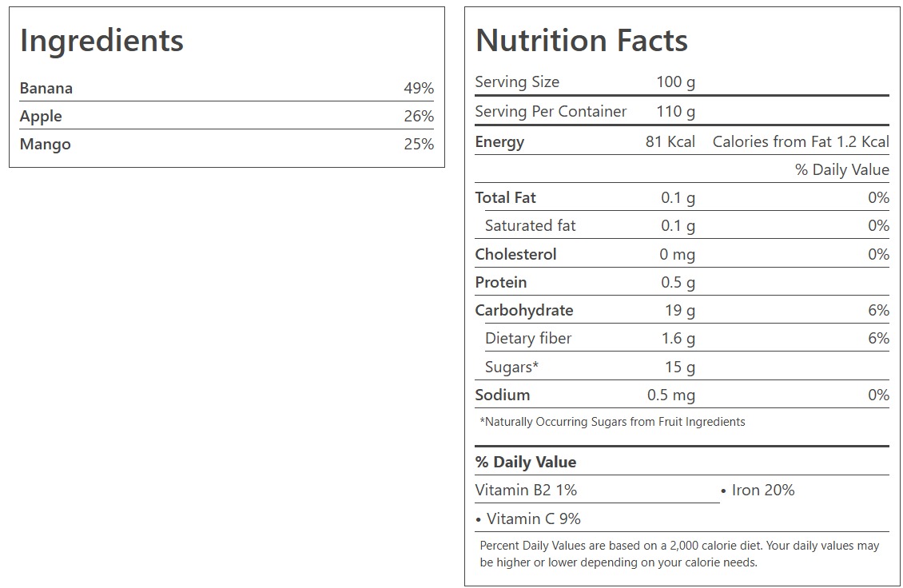Click the Protein row label
The height and width of the screenshot is (588, 903).
click(501, 282)
